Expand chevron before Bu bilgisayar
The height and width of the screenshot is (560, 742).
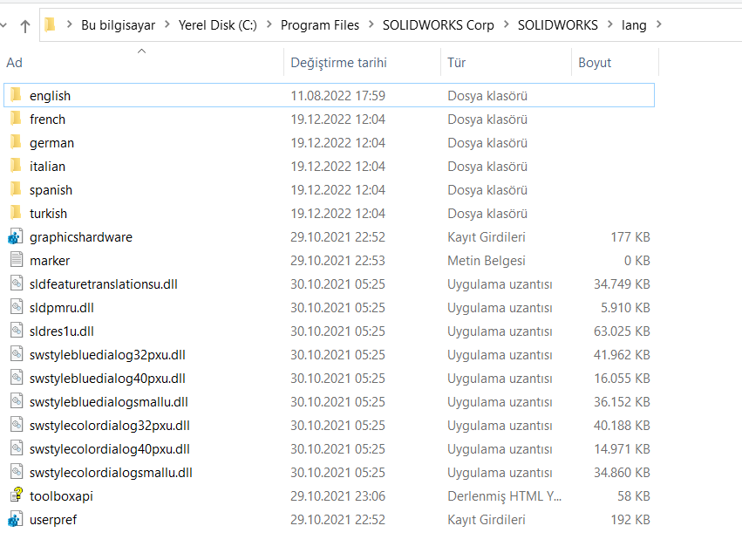(x=70, y=24)
